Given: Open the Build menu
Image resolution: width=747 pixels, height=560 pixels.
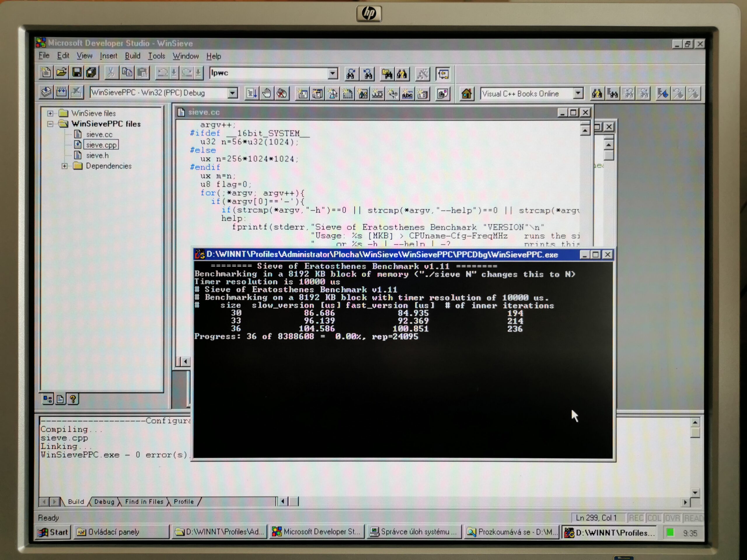Looking at the screenshot, I should click(x=132, y=56).
